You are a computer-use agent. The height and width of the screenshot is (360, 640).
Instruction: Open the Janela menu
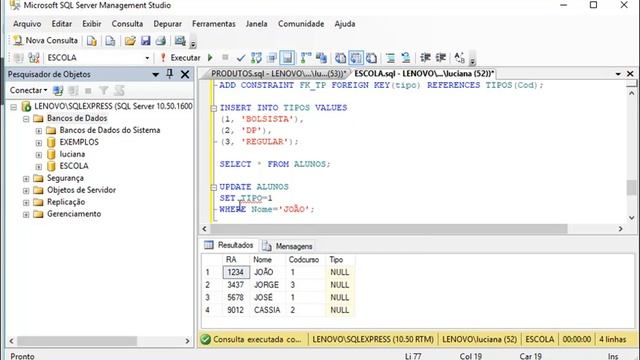pyautogui.click(x=256, y=24)
